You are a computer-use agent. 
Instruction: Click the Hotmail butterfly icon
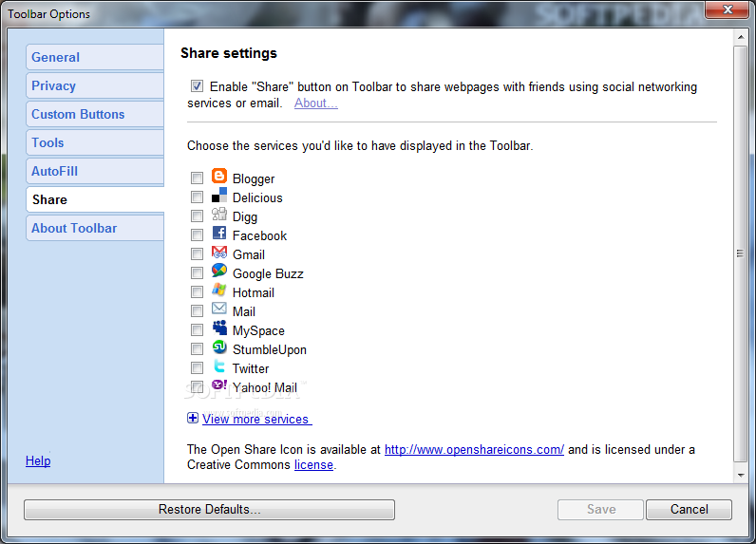coord(219,291)
